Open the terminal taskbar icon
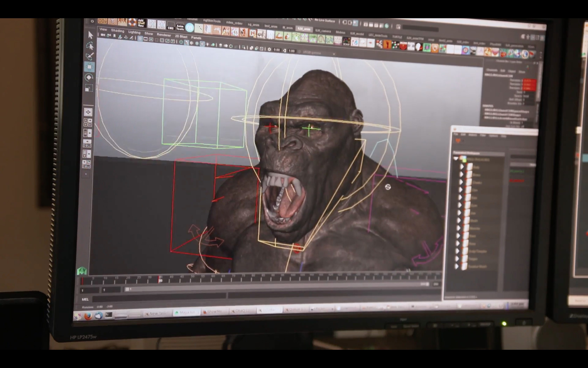Image resolution: width=588 pixels, height=368 pixels. click(109, 315)
